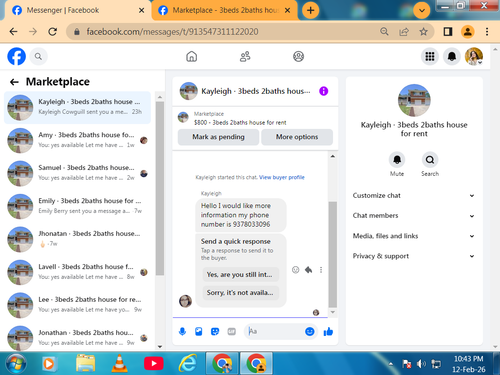Go to Home via house icon
Viewport: 500px width, 375px height.
point(191,56)
